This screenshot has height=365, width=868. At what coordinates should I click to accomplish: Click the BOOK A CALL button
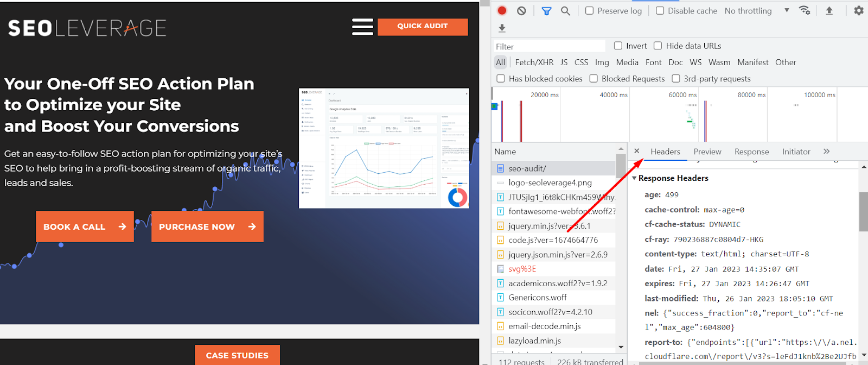point(85,226)
